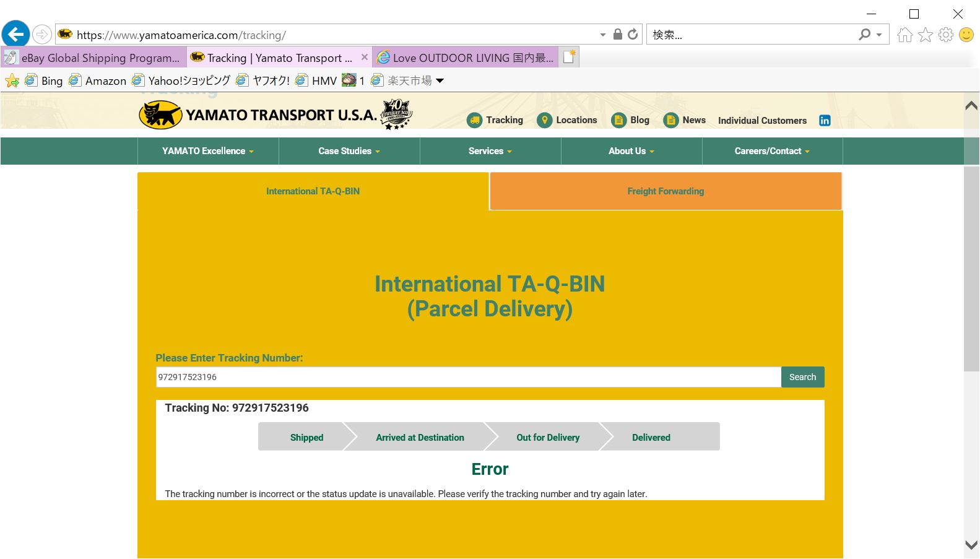Expand the 楽天市場 favorites dropdown arrow
980x559 pixels.
[440, 80]
